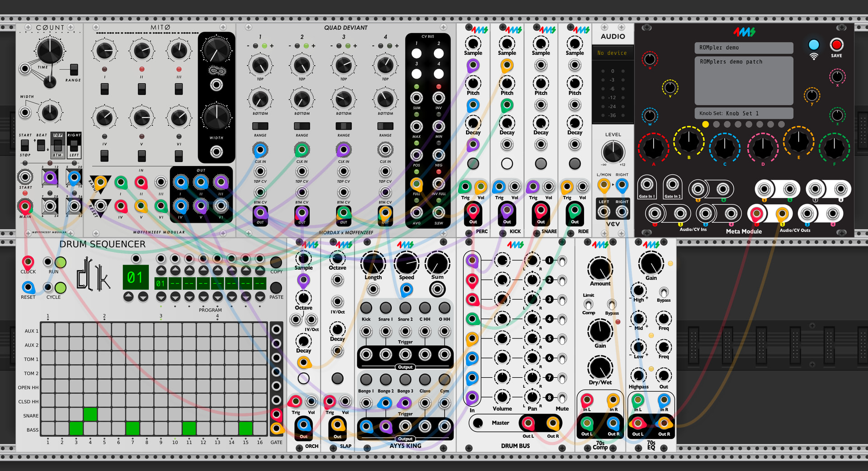The width and height of the screenshot is (868, 471).
Task: Open the 'ROMpler demo' patch name field
Action: tap(743, 48)
